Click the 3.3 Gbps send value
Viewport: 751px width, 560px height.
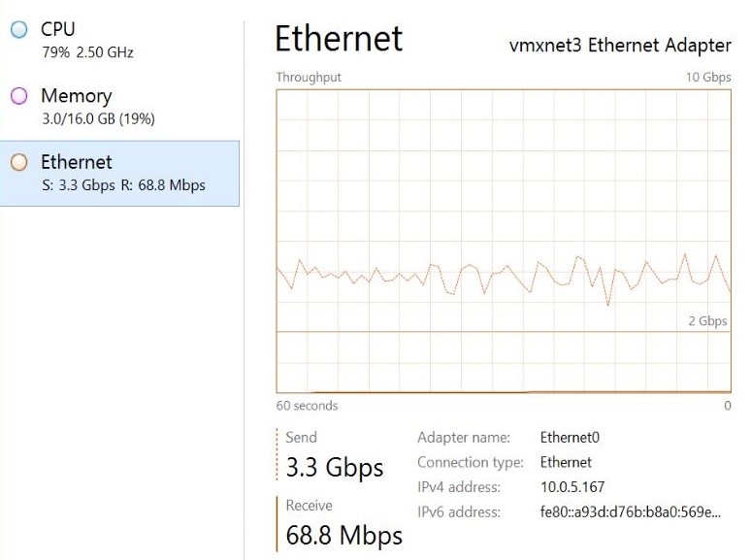point(335,467)
